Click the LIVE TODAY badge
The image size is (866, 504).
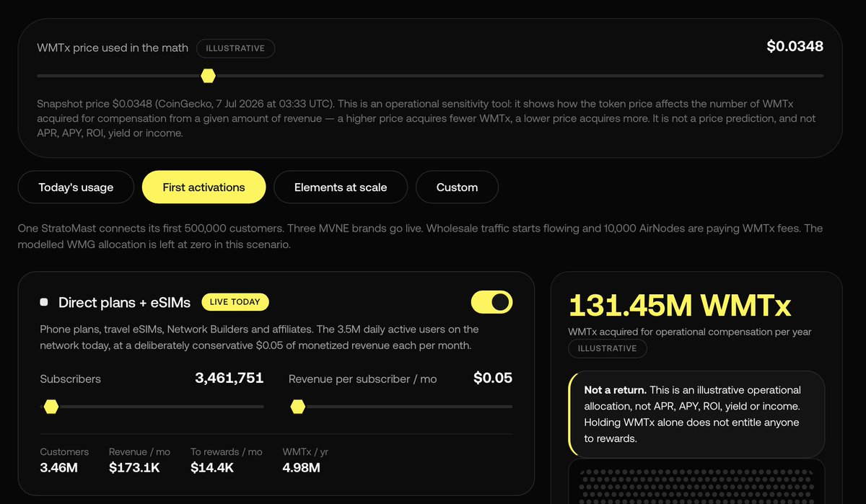click(235, 301)
